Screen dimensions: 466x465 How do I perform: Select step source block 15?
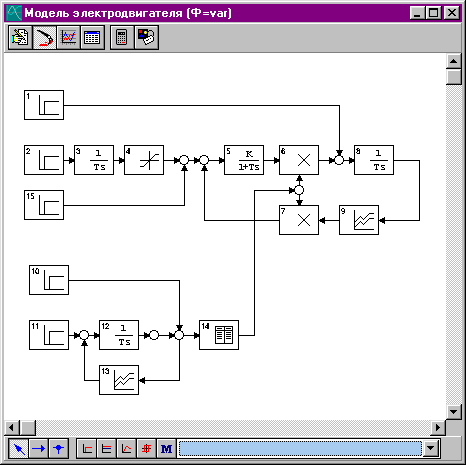tap(44, 205)
